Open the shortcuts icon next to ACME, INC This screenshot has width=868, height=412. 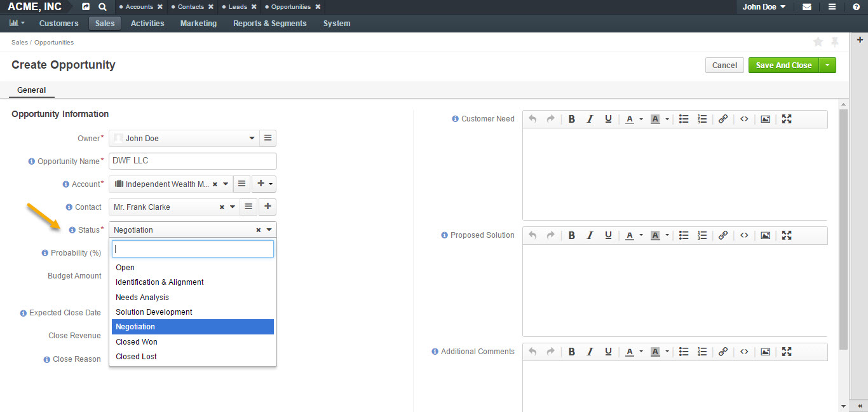click(x=86, y=7)
